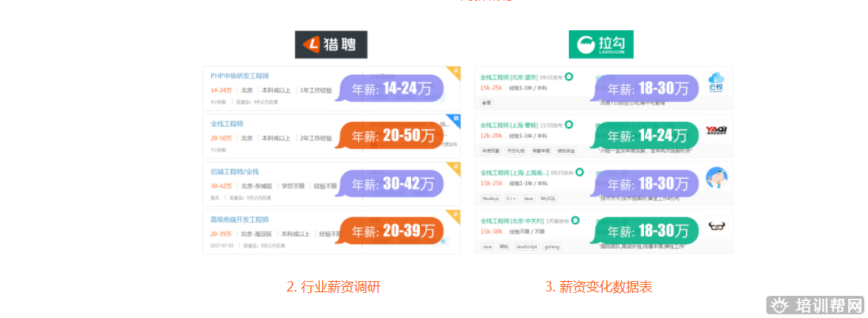The image size is (868, 318).
Task: Click the Liepin (猎聘) logo
Action: (x=331, y=45)
